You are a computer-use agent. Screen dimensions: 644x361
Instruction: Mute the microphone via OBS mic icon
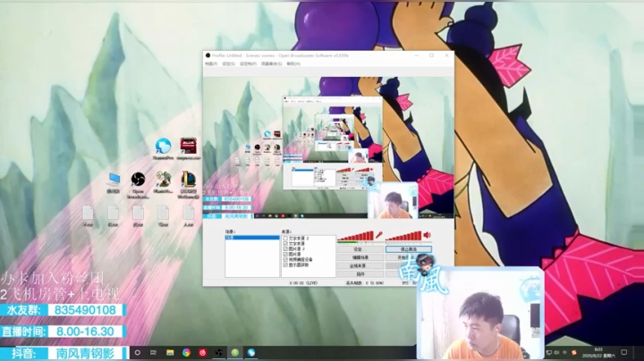[x=378, y=235]
